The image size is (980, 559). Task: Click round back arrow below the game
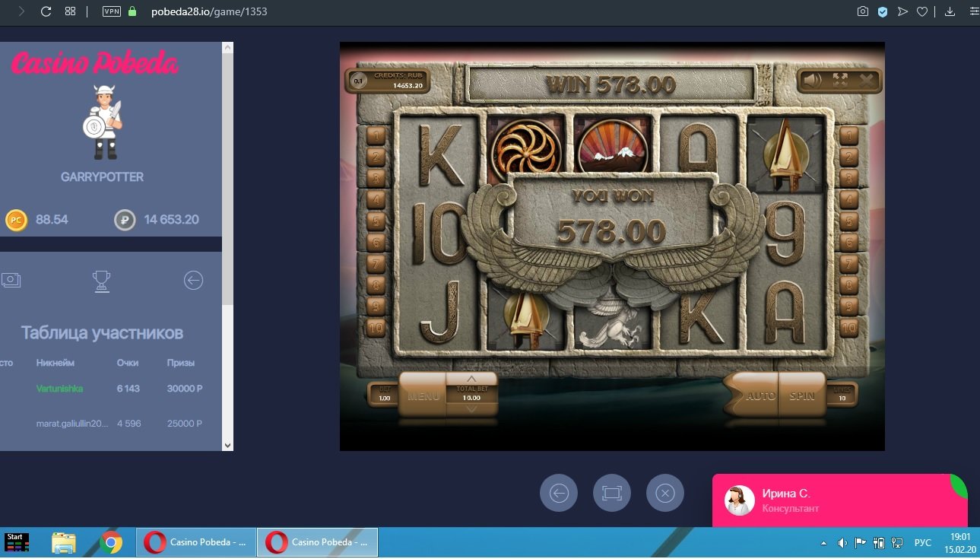pyautogui.click(x=559, y=493)
